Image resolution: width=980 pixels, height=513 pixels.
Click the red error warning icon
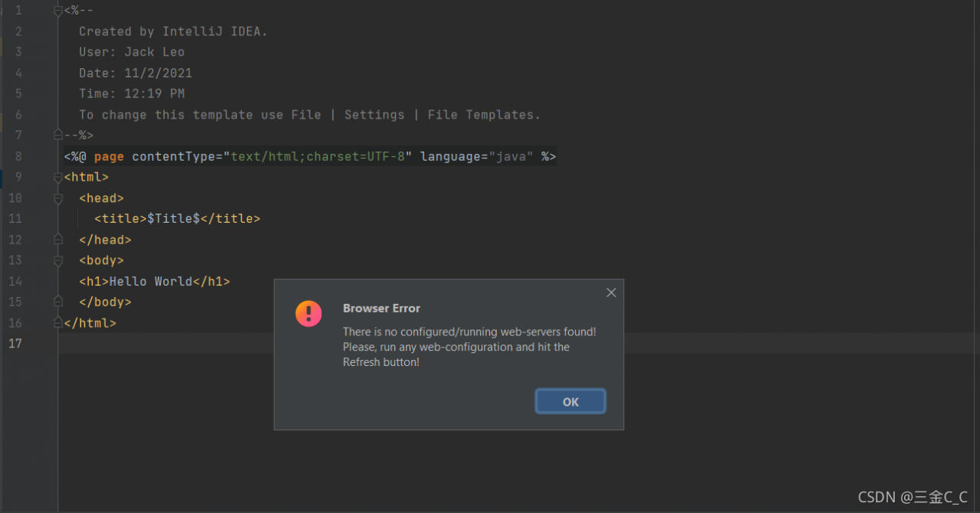tap(309, 313)
